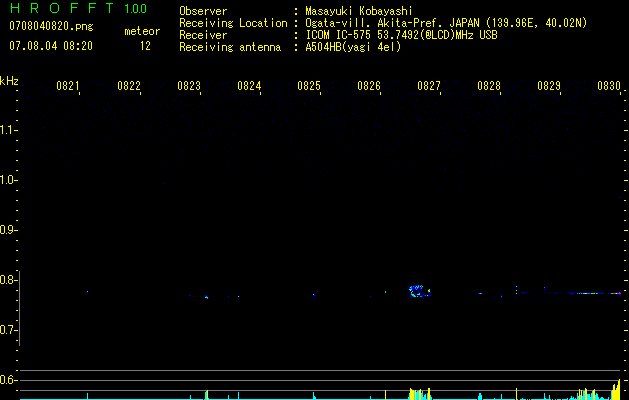Click the 0824 time tick label
Viewport: 629px width, 400px height.
pos(249,86)
